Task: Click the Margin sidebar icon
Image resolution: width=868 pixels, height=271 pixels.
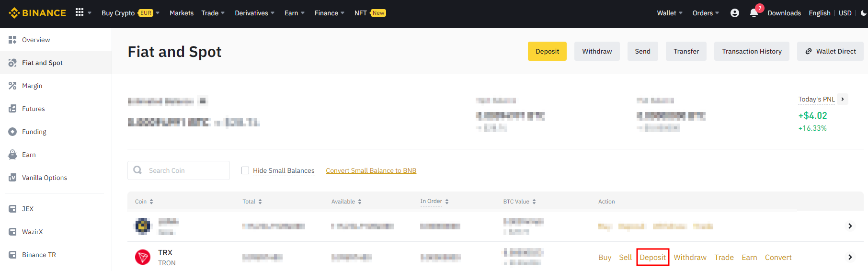Action: point(12,86)
